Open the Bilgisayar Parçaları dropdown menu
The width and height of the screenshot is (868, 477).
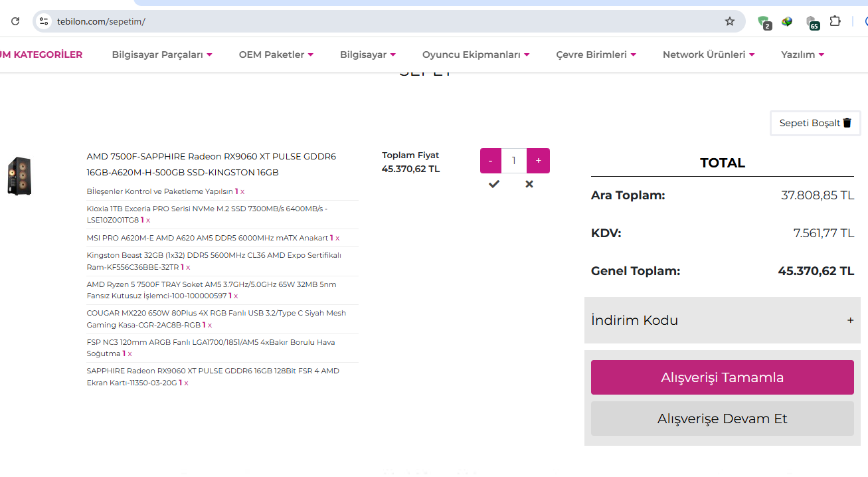(x=161, y=54)
